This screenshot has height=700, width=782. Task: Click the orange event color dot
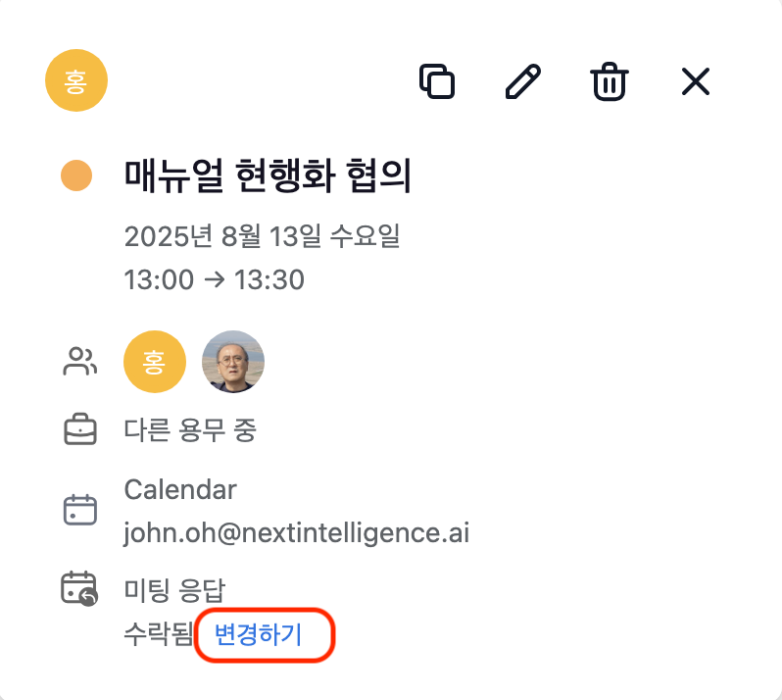tap(76, 175)
